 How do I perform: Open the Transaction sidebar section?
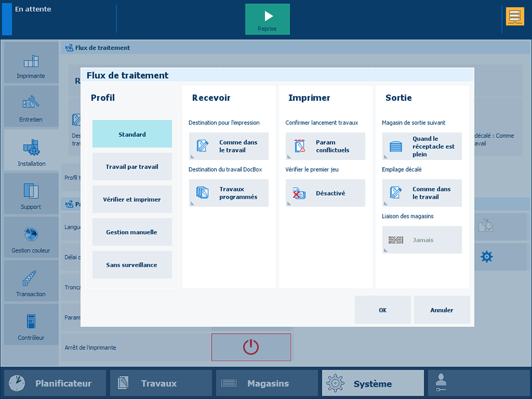31,281
